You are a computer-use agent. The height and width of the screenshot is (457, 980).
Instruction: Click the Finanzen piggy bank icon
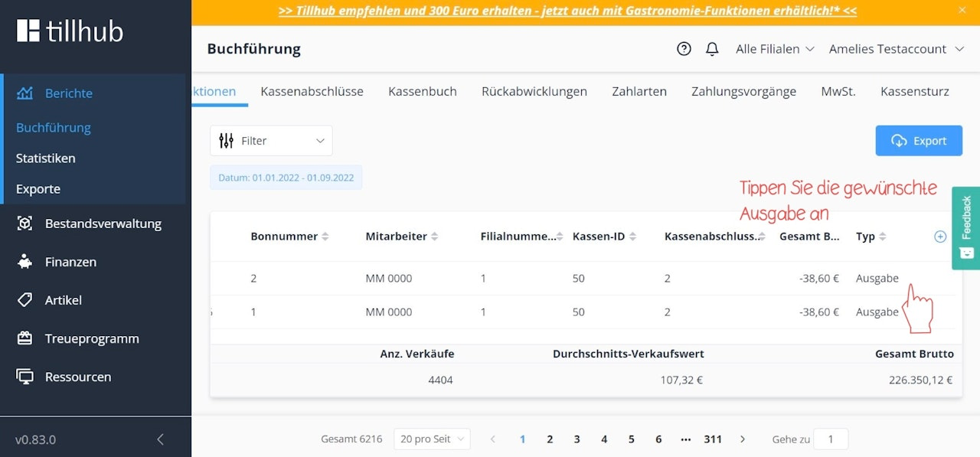[x=25, y=262]
